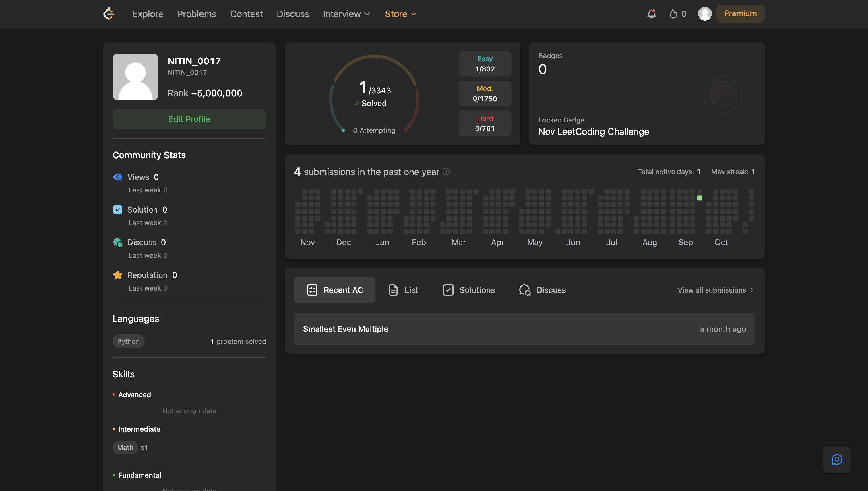Switch to the List tab
Image resolution: width=868 pixels, height=491 pixels.
(403, 290)
